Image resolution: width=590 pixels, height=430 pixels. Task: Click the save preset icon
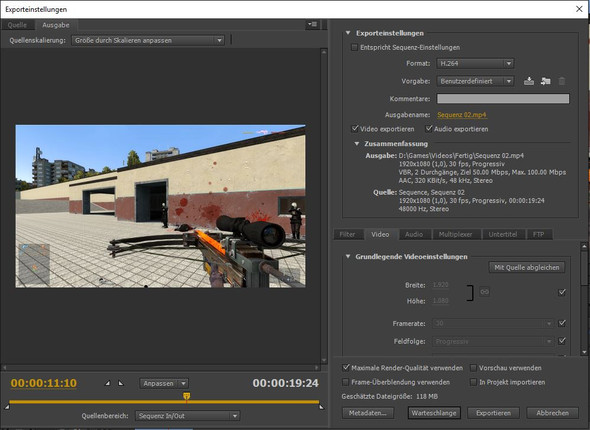pyautogui.click(x=529, y=81)
